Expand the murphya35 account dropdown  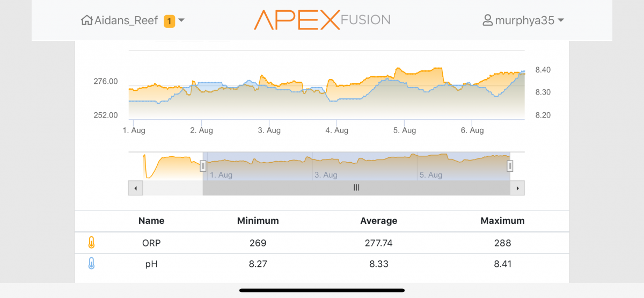pos(561,20)
